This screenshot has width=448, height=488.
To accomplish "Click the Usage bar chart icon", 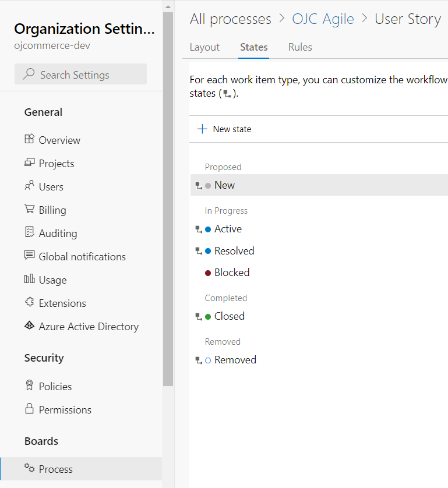I will click(x=29, y=279).
